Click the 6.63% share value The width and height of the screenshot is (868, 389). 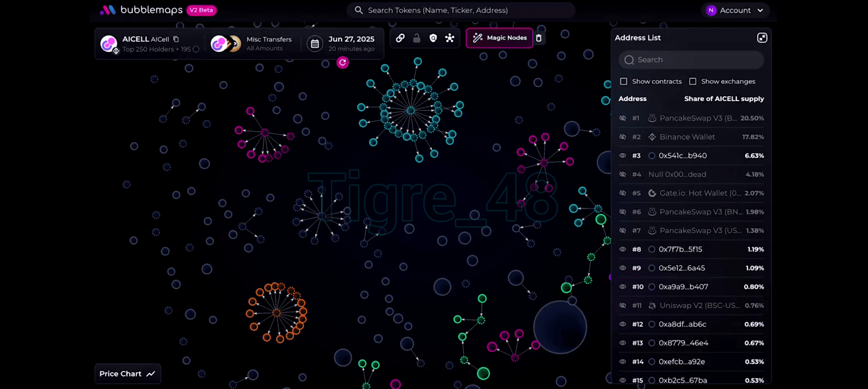(754, 156)
